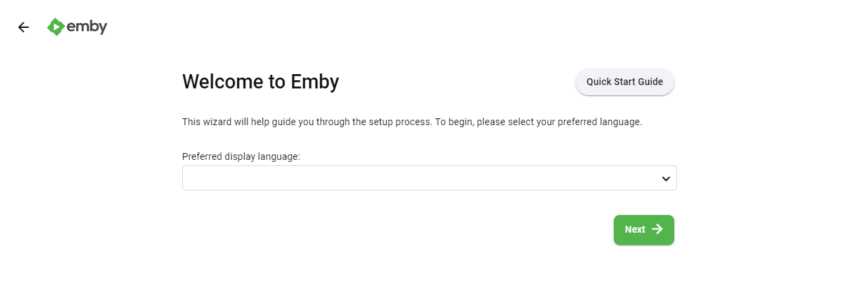Go home via the Emby header logo
Viewport: 868px width, 283px height.
77,27
